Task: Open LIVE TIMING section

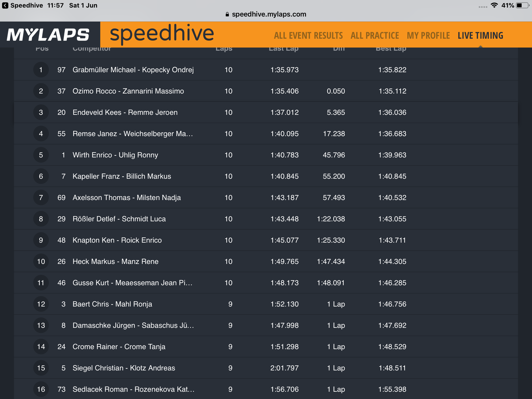Action: 481,36
